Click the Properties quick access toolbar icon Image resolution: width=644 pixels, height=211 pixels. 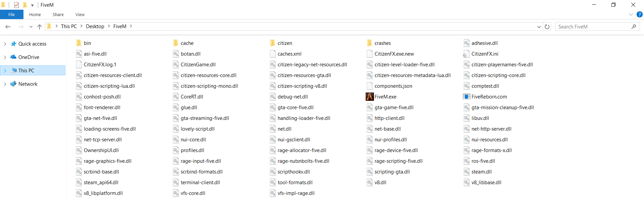(x=16, y=5)
